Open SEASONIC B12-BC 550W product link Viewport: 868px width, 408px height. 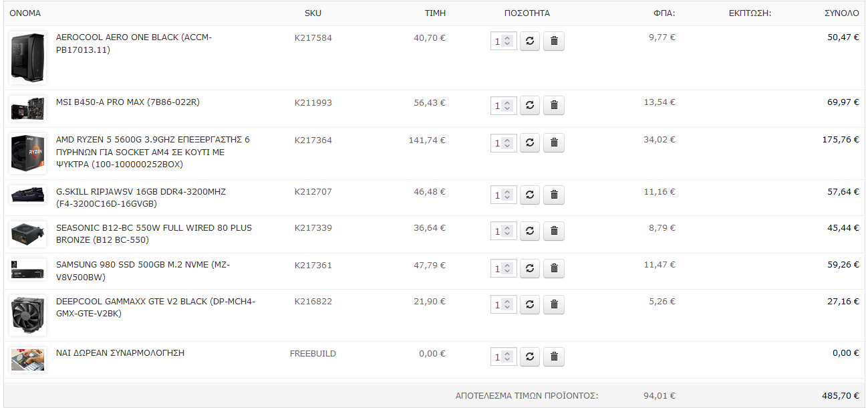pos(154,234)
